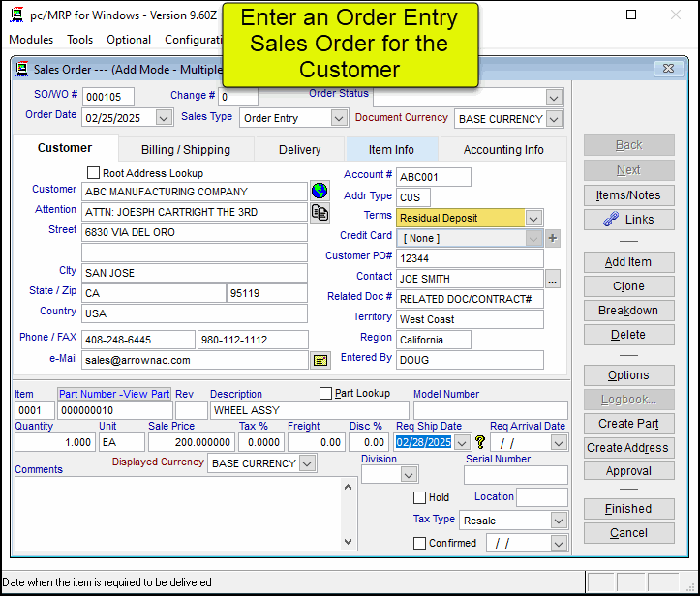This screenshot has width=700, height=596.
Task: Click the Add Item button
Action: point(628,262)
